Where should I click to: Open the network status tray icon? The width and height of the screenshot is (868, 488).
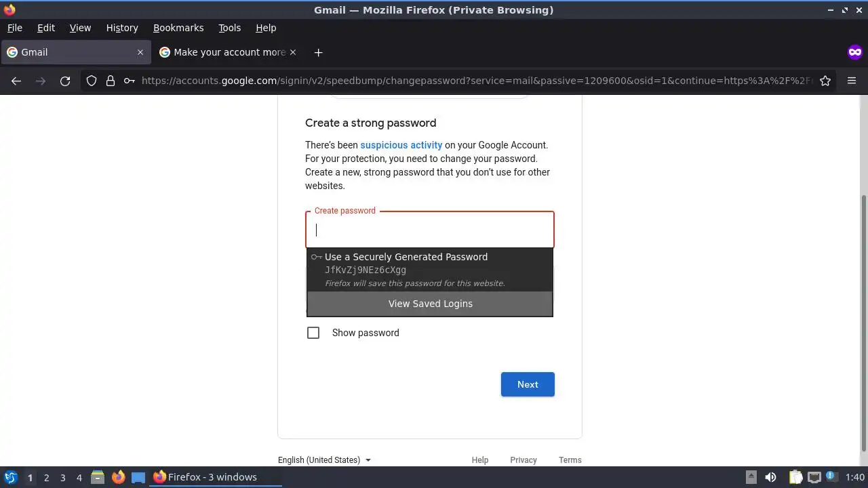click(814, 477)
